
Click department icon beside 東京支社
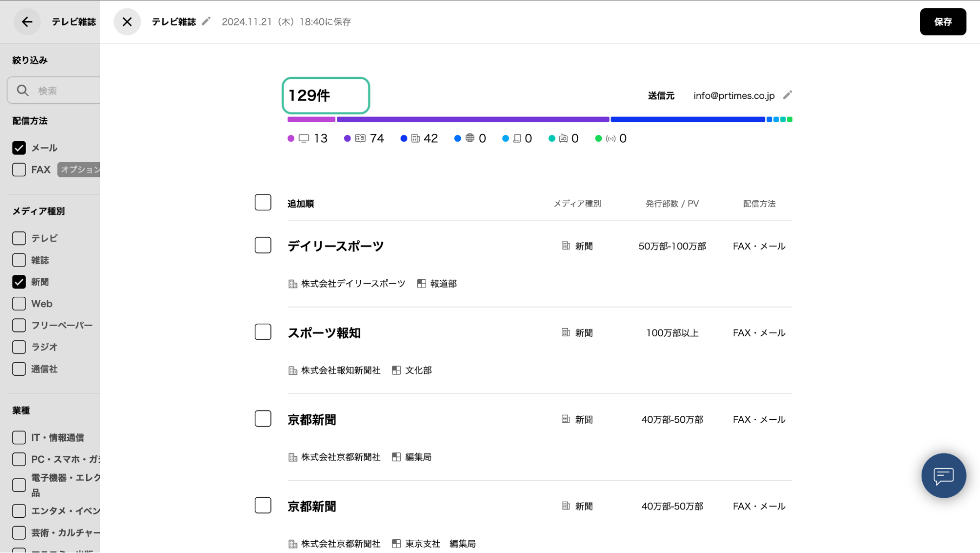click(396, 544)
